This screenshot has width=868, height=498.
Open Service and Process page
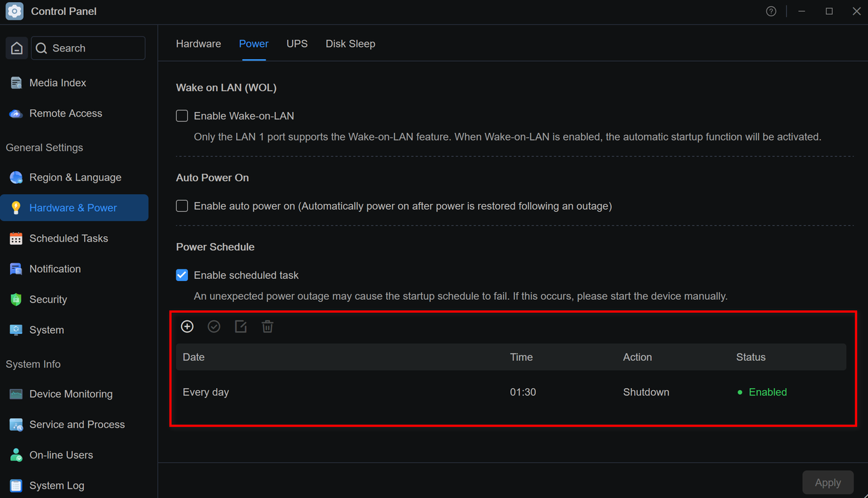point(75,425)
